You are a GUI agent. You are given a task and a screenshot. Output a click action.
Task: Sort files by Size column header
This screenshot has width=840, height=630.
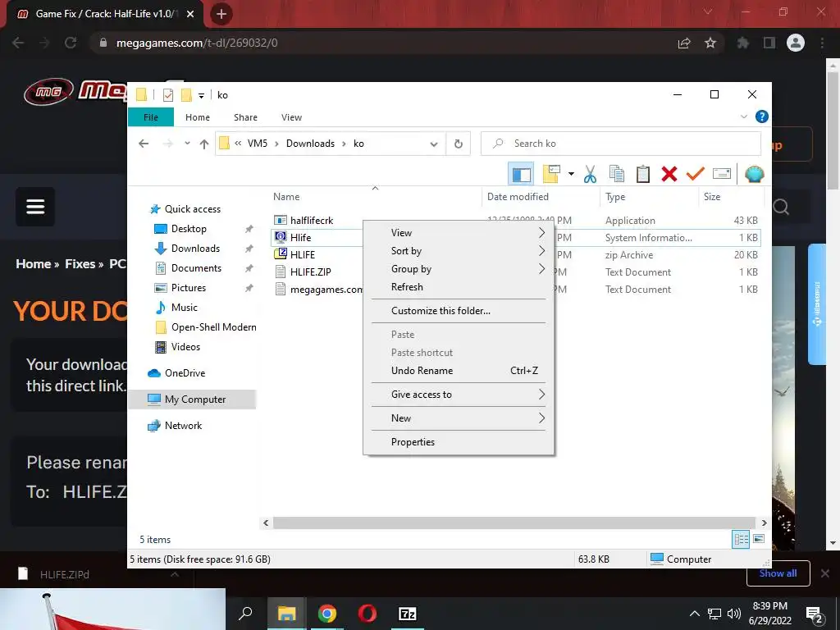[712, 197]
